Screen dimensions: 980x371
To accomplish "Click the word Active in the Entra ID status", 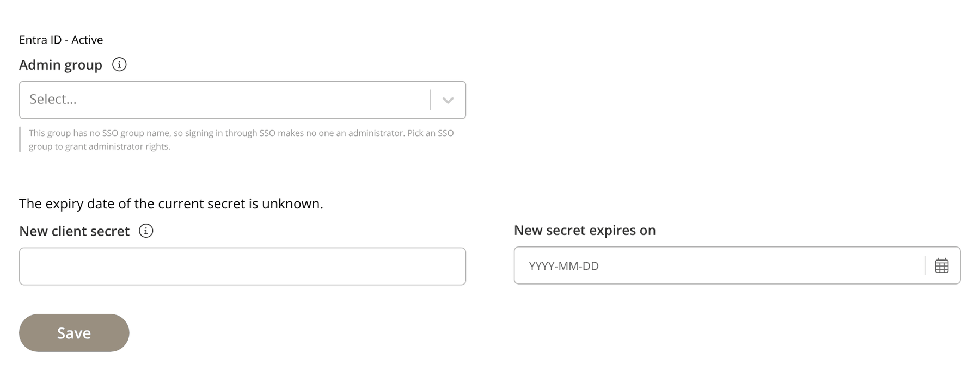I will tap(87, 40).
